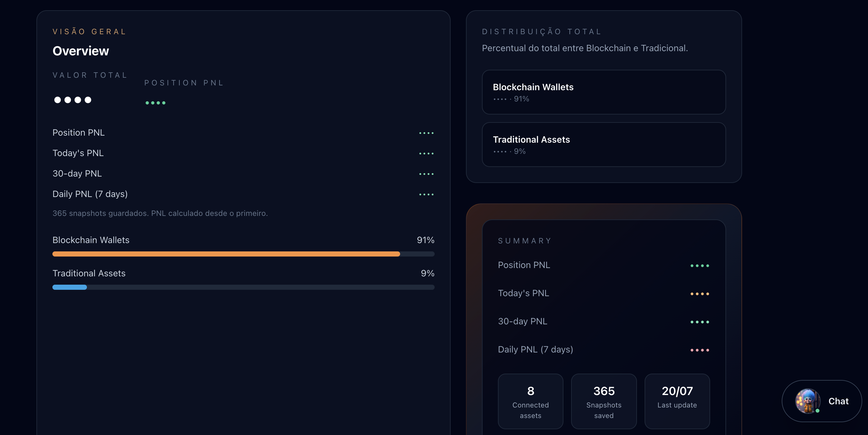The width and height of the screenshot is (868, 435).
Task: Click the DISTRIBUIÇÃO TOTAL section label
Action: tap(541, 32)
